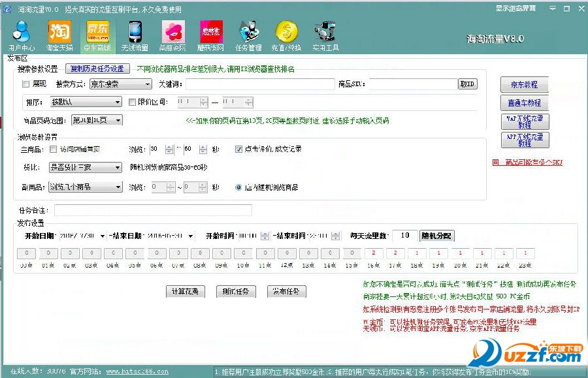
Task: Follow the red link about 商品 multiple SKU
Action: pos(527,162)
